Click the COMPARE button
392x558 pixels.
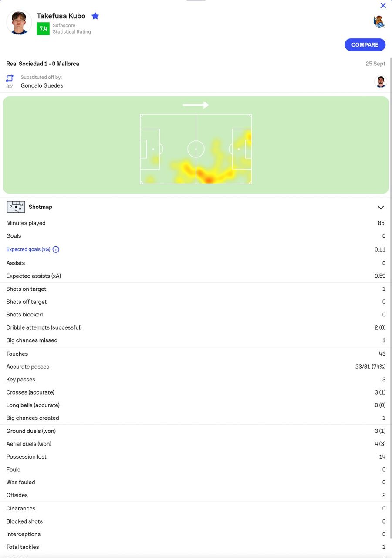pos(365,45)
